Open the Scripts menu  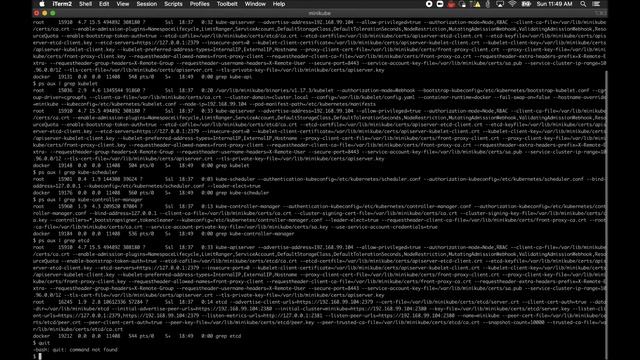(173, 4)
